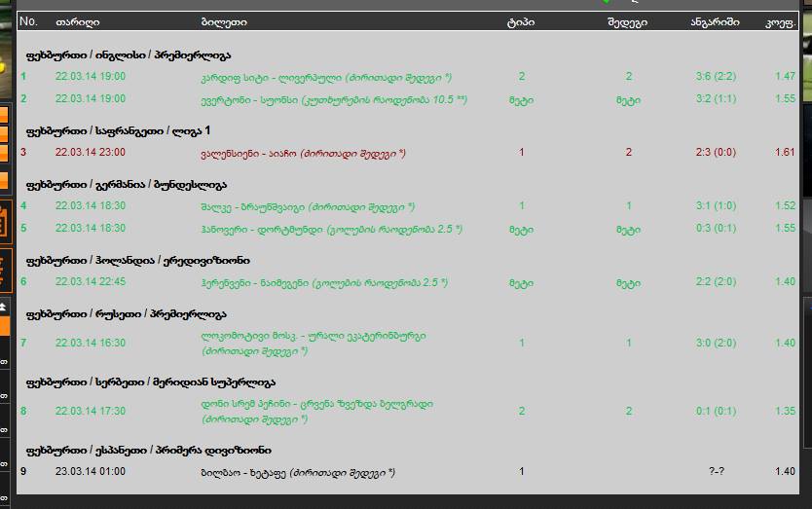This screenshot has width=812, height=509.
Task: Click result 'მეტი' in the ჰერენვენი row
Action: click(x=629, y=283)
